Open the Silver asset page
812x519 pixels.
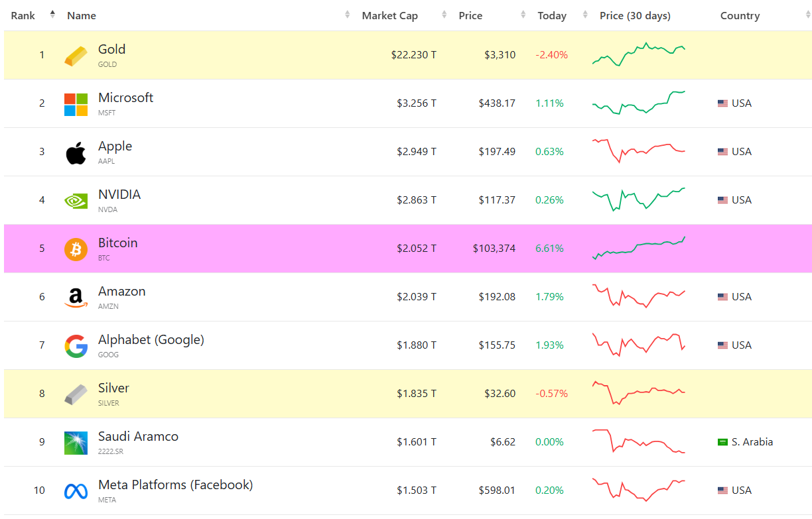coord(113,388)
